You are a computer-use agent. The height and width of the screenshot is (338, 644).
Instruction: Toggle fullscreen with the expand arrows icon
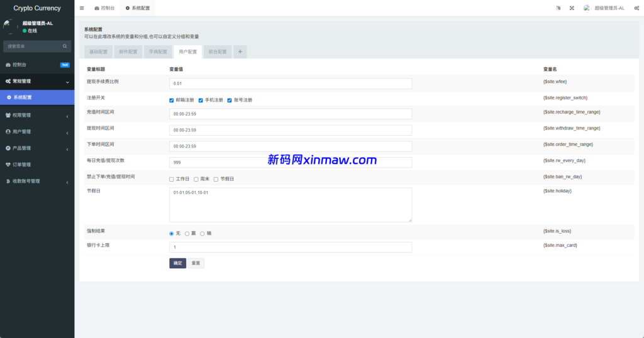tap(572, 8)
